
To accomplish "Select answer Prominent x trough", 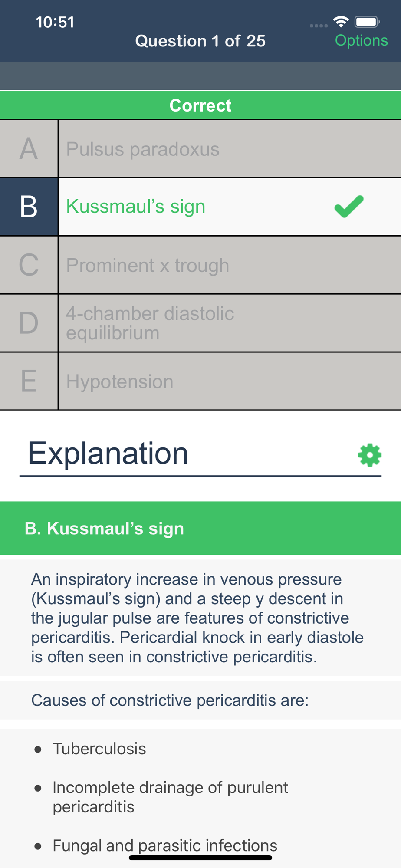I will point(148,265).
